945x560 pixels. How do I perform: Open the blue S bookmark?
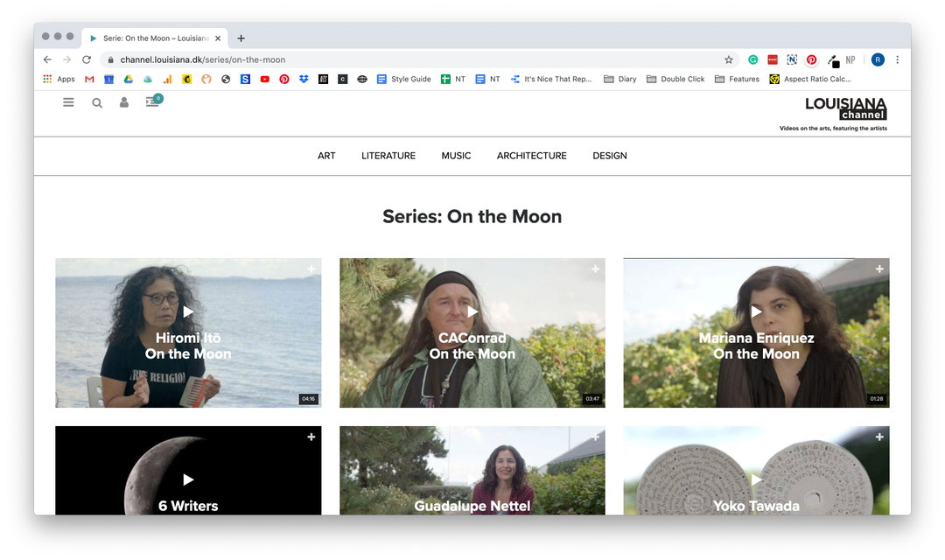click(x=245, y=79)
